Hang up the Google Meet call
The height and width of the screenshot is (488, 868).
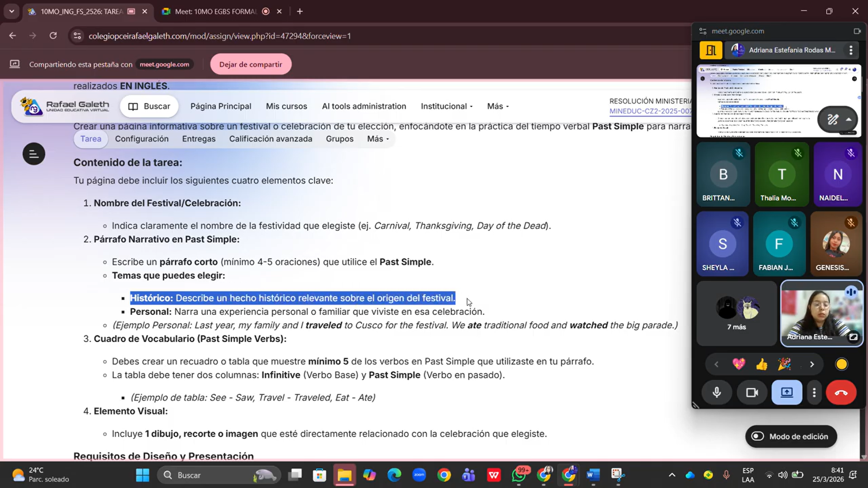(841, 393)
